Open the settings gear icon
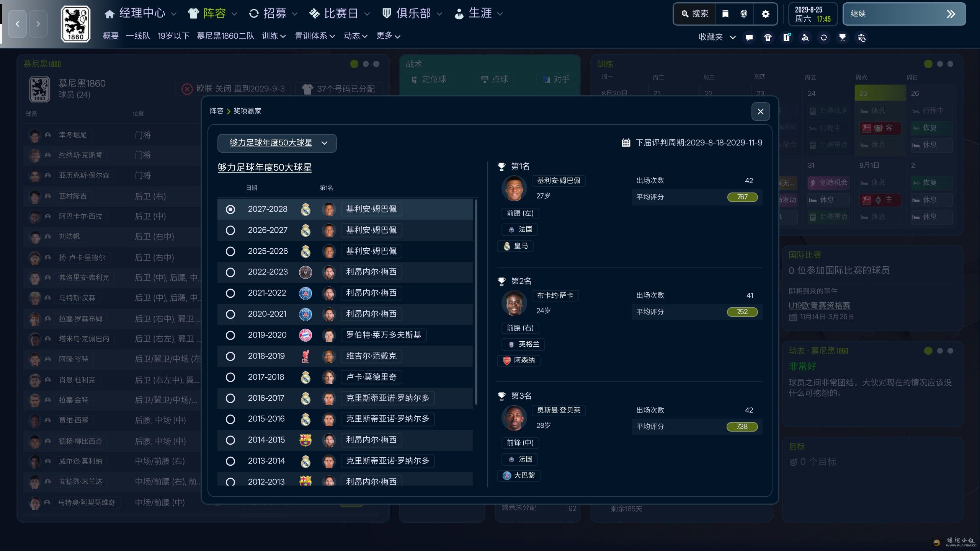Image resolution: width=980 pixels, height=551 pixels. pos(765,14)
